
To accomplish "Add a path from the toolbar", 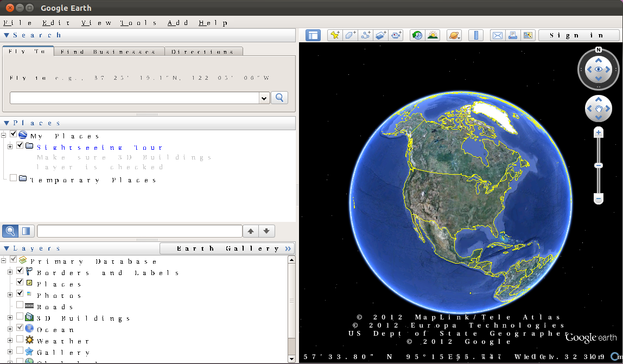I will pyautogui.click(x=366, y=35).
